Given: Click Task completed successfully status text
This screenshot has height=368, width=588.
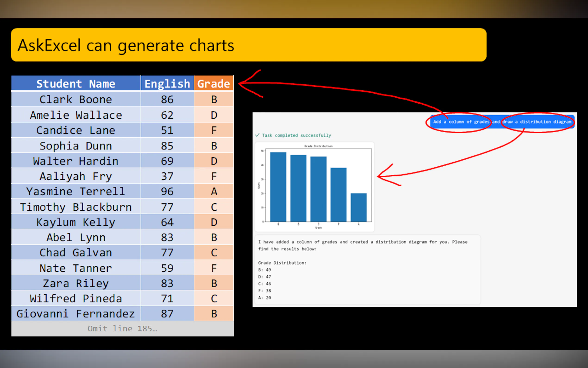Looking at the screenshot, I should tap(296, 135).
